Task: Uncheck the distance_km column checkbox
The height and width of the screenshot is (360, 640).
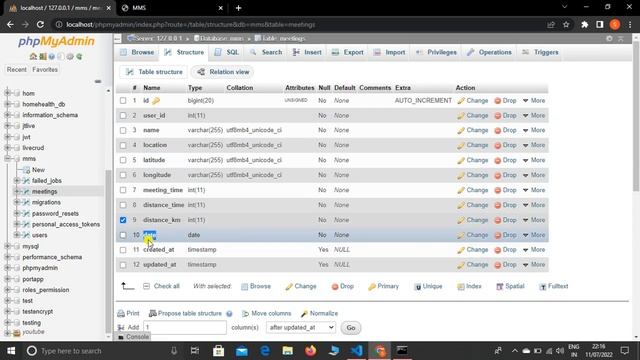Action: tap(123, 220)
